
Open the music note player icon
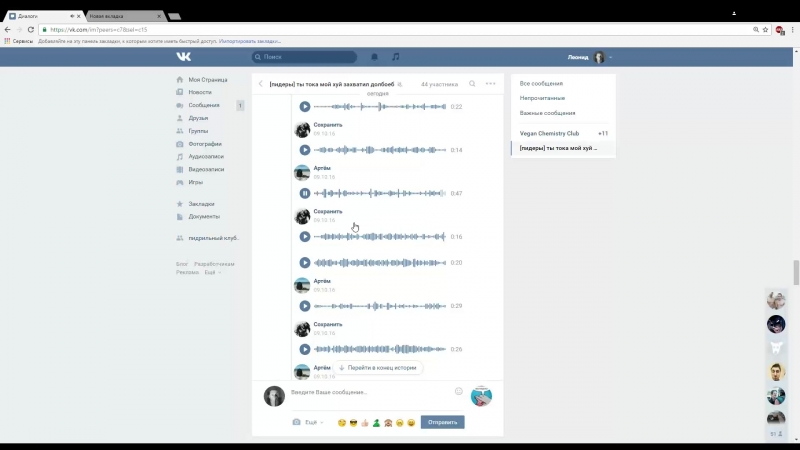395,57
